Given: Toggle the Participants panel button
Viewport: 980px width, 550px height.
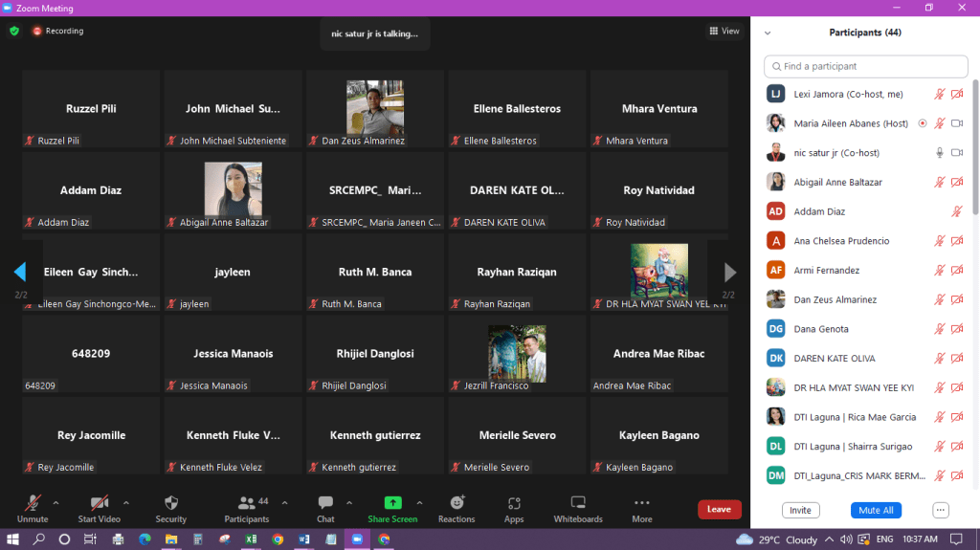Looking at the screenshot, I should click(247, 503).
